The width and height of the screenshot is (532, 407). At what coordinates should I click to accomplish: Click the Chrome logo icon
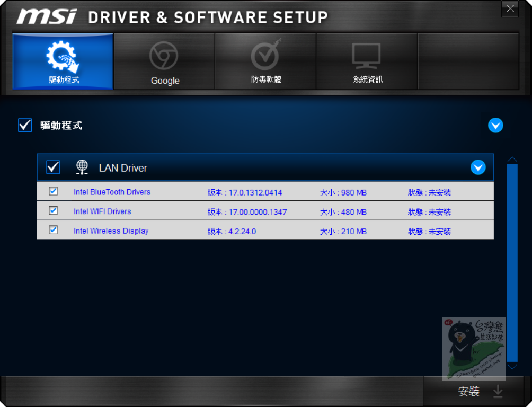[x=164, y=56]
